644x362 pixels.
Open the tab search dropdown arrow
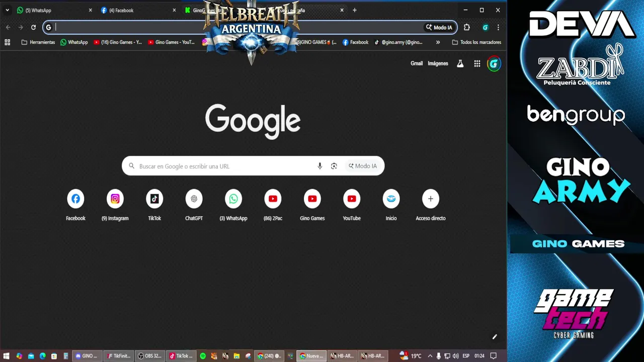pos(7,10)
